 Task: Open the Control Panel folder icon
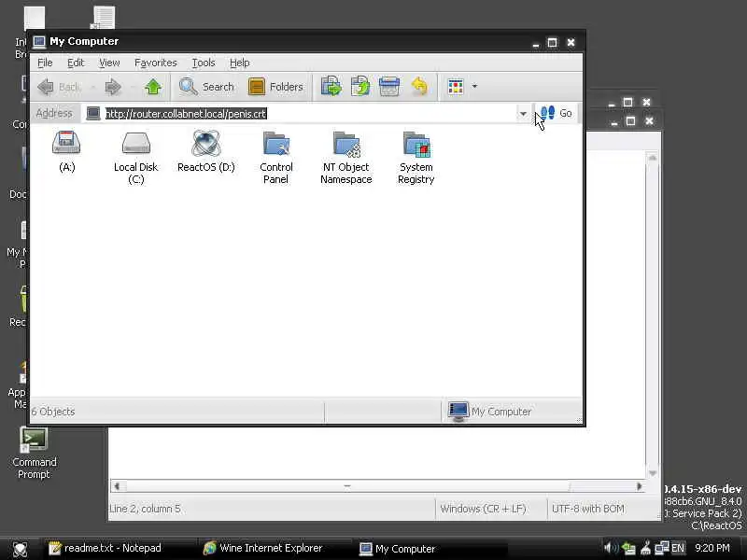(x=276, y=144)
